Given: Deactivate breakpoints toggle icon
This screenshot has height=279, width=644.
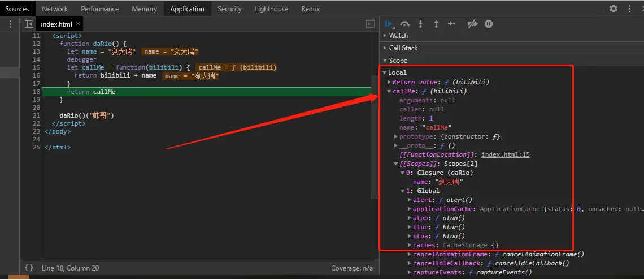Looking at the screenshot, I should click(472, 24).
